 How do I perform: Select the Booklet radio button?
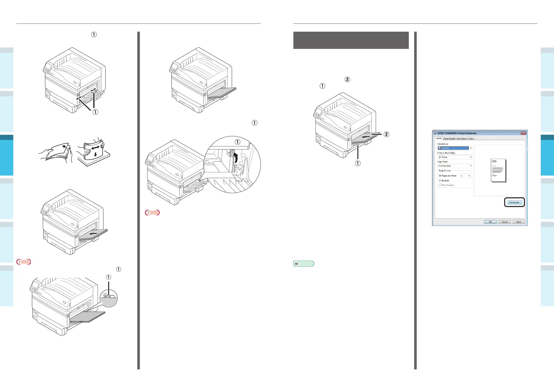(440, 181)
